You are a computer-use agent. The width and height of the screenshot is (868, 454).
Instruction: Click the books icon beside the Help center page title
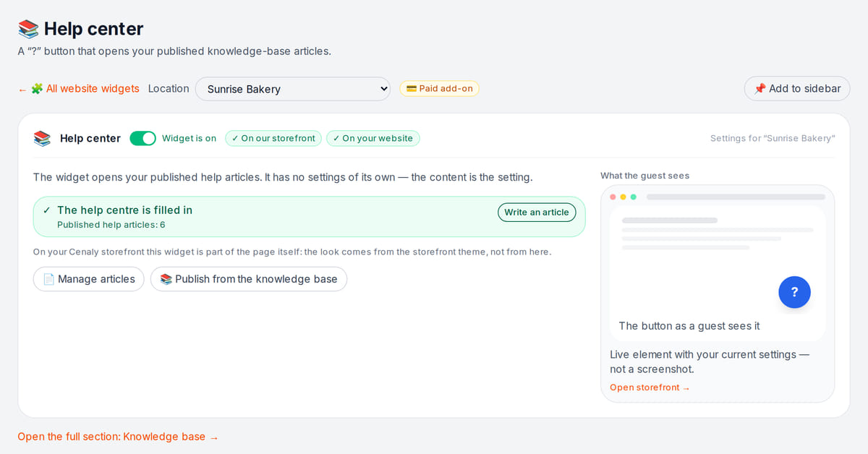point(28,29)
